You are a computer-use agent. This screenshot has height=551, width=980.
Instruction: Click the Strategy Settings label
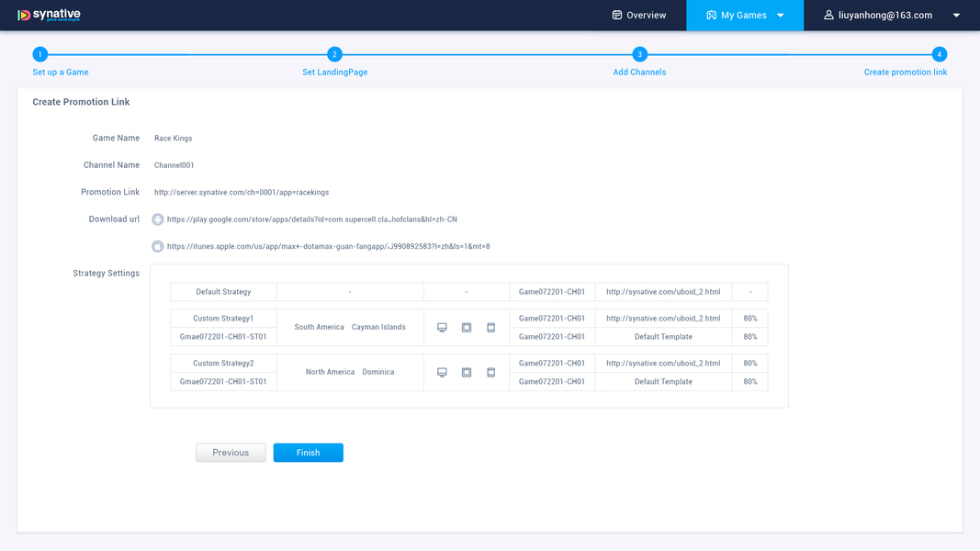pyautogui.click(x=106, y=273)
